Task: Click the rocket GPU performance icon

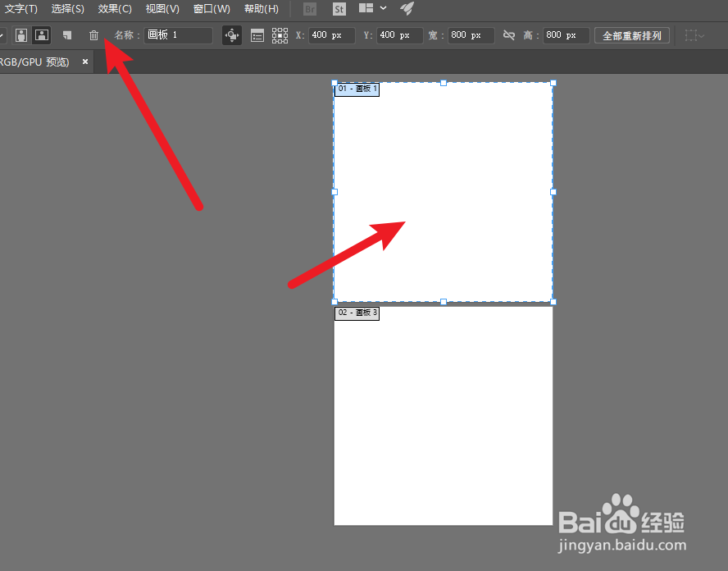Action: click(407, 8)
